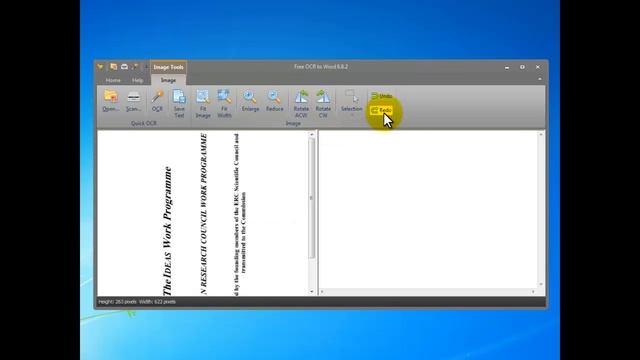Click the rotated "The IDEAS Work Programme" text

[x=167, y=231]
